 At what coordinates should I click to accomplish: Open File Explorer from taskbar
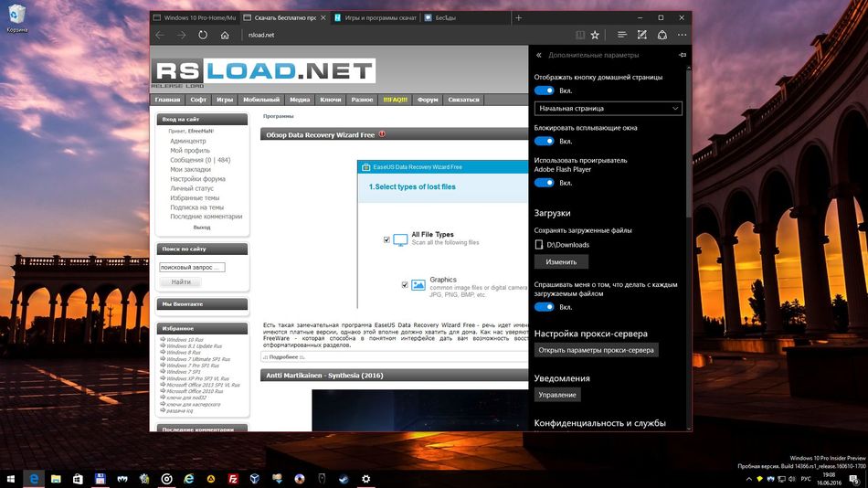[x=56, y=479]
